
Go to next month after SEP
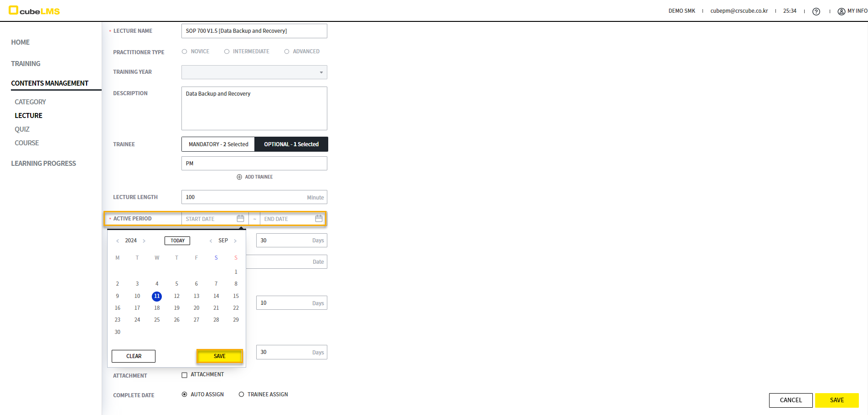pos(235,241)
